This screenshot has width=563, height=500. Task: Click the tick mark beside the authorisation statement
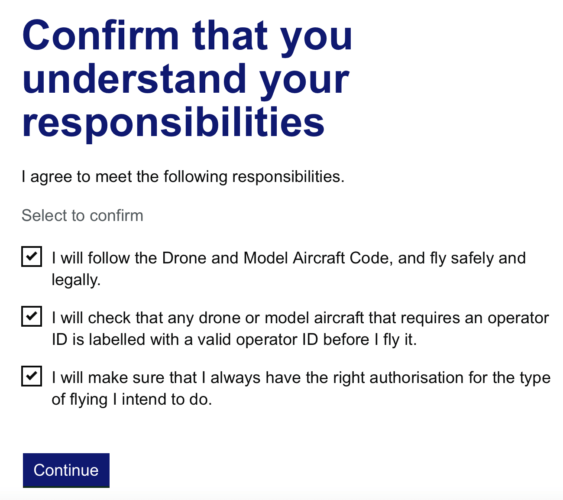(x=32, y=376)
